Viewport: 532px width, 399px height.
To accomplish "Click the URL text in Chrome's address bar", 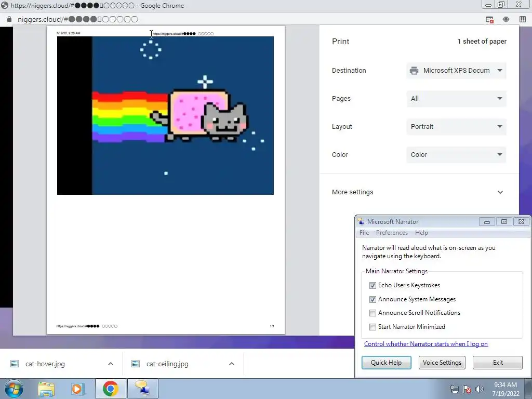I will (78, 19).
